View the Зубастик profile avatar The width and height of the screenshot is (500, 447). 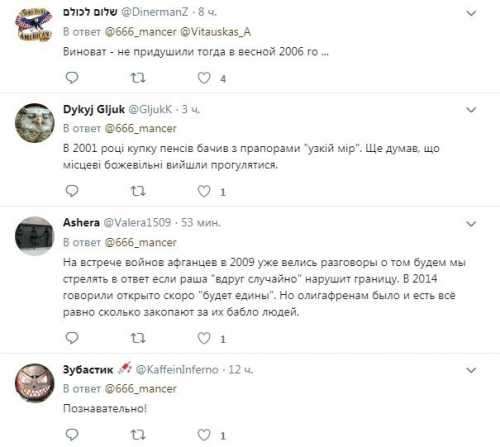pos(35,383)
